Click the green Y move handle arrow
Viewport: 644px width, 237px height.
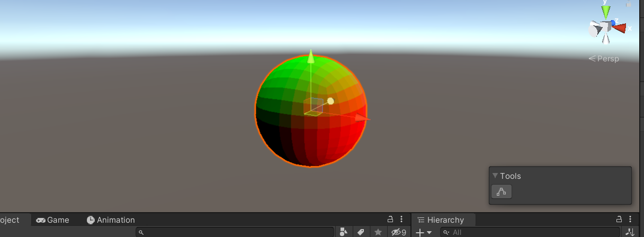(x=311, y=57)
